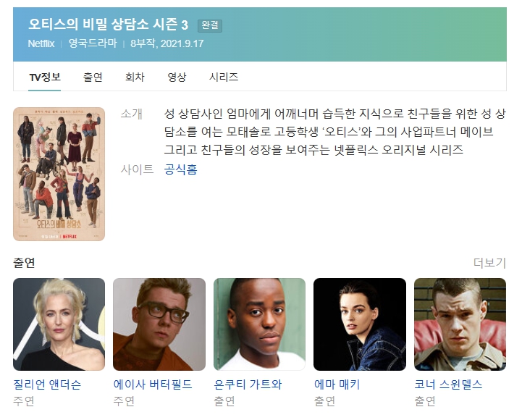522x420 pixels.
Task: Open the 오티스의 비밀 상담소 poster image
Action: (59, 174)
